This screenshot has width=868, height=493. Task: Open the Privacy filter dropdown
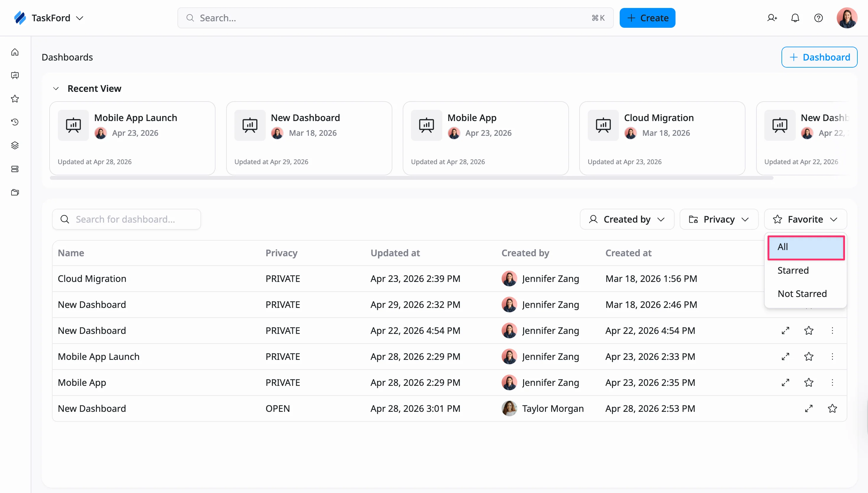coord(719,219)
